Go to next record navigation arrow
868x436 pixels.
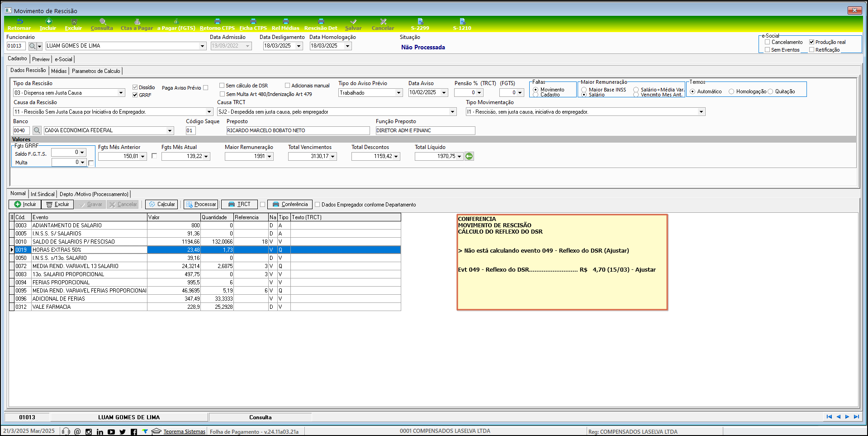[847, 417]
